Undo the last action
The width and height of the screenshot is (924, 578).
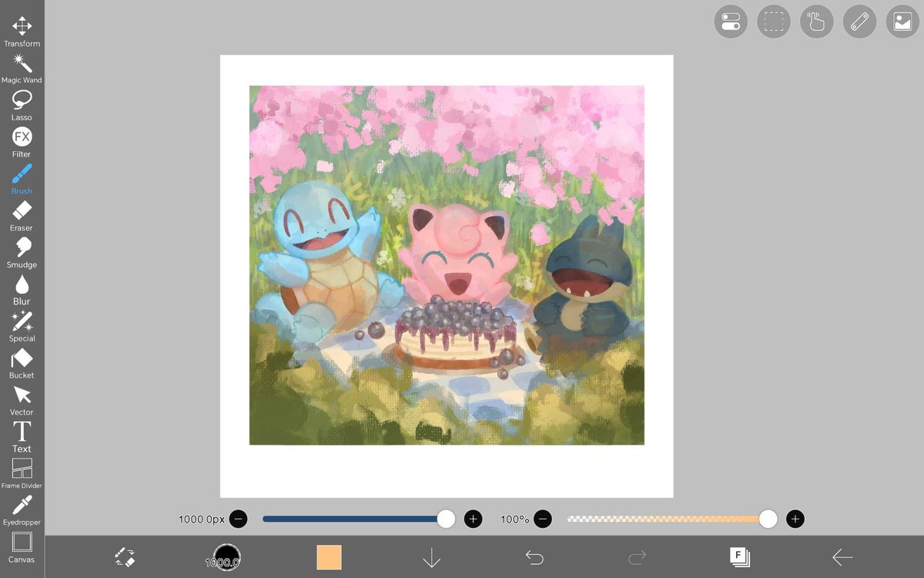534,557
